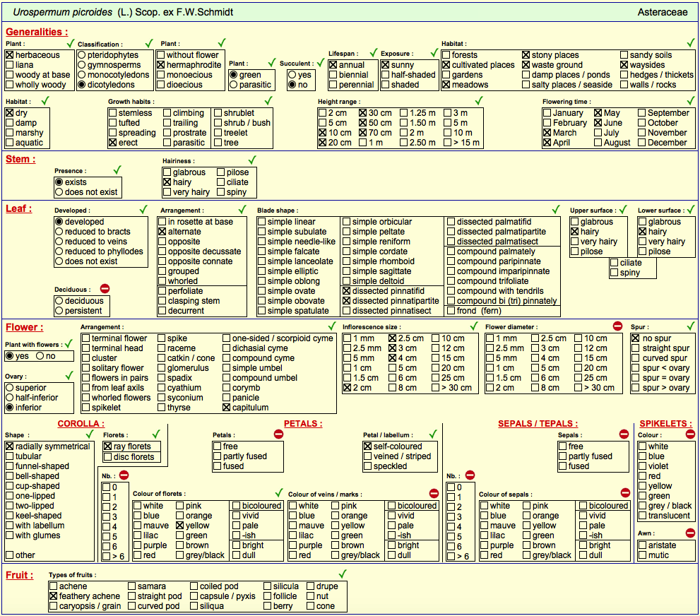Screen dimensions: 700x616
Task: Check the disc florets box
Action: click(107, 457)
